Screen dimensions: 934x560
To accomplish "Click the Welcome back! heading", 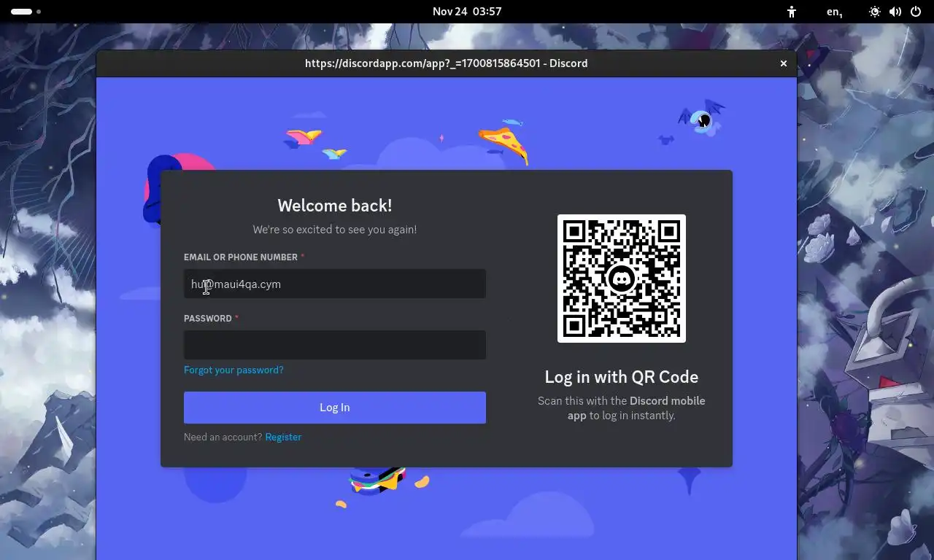I will (x=335, y=206).
